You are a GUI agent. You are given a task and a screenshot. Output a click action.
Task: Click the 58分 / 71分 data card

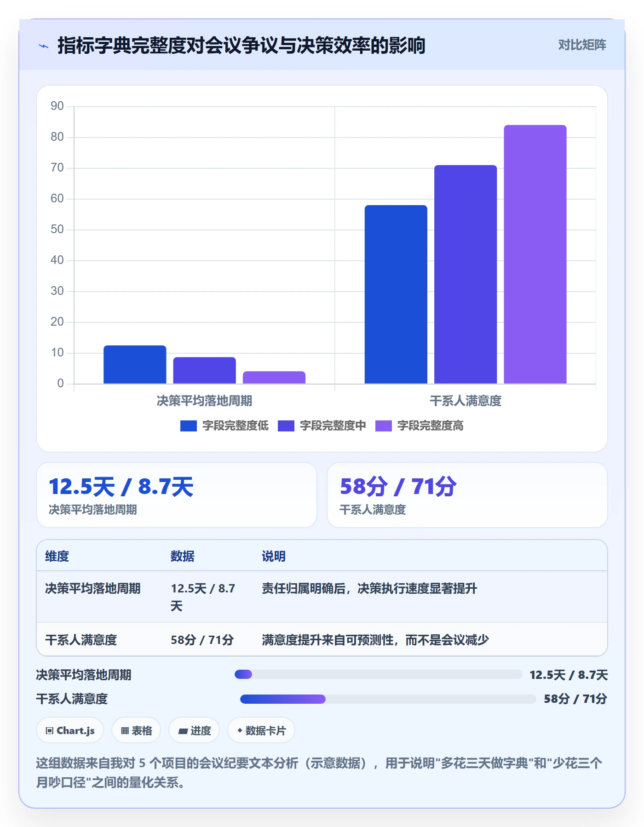point(467,495)
